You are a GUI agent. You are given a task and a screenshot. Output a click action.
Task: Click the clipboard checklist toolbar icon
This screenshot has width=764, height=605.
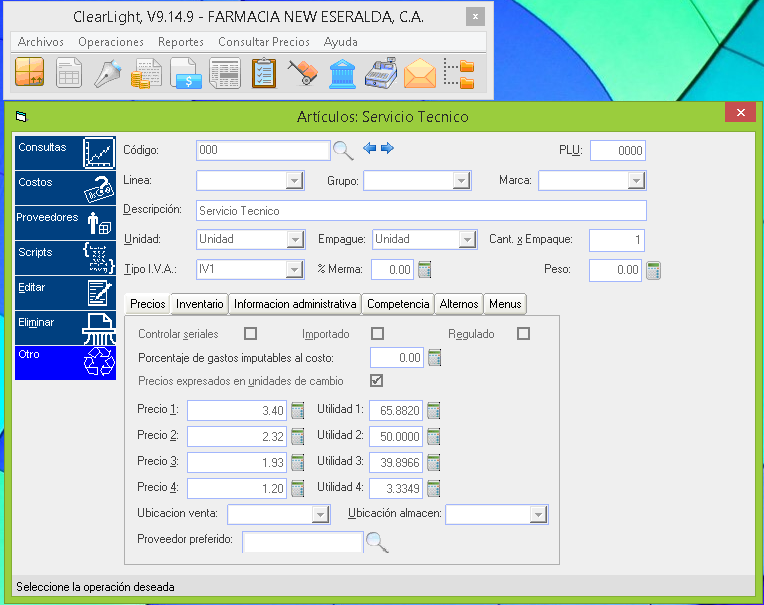tap(264, 73)
